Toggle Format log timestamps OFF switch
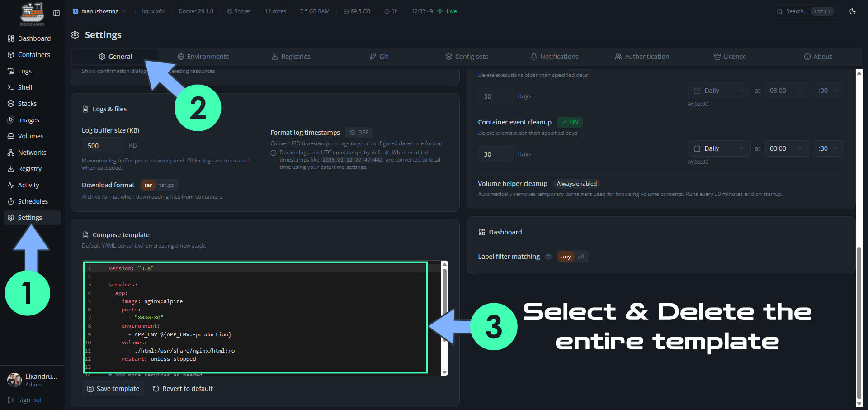Image resolution: width=868 pixels, height=410 pixels. (x=359, y=133)
